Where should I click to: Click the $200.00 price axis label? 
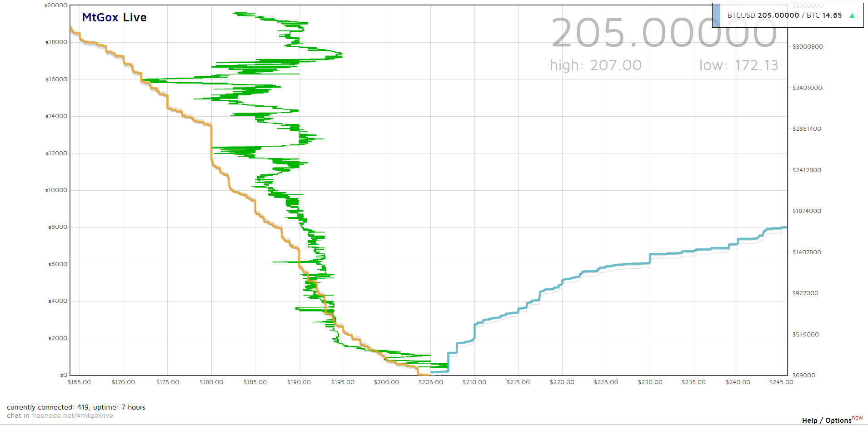pos(387,382)
